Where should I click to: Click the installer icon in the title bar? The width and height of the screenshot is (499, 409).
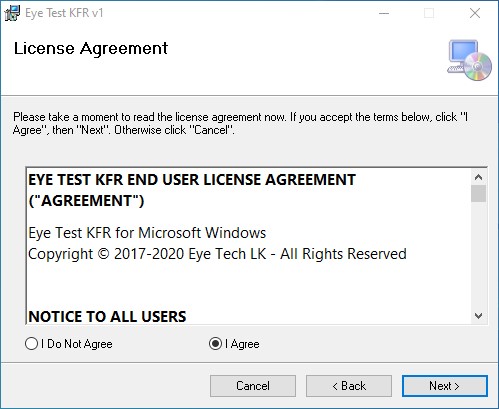12,13
